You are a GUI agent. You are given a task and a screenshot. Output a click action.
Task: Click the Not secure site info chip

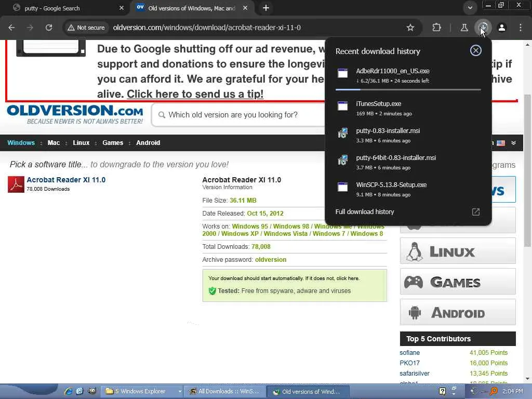pos(86,28)
